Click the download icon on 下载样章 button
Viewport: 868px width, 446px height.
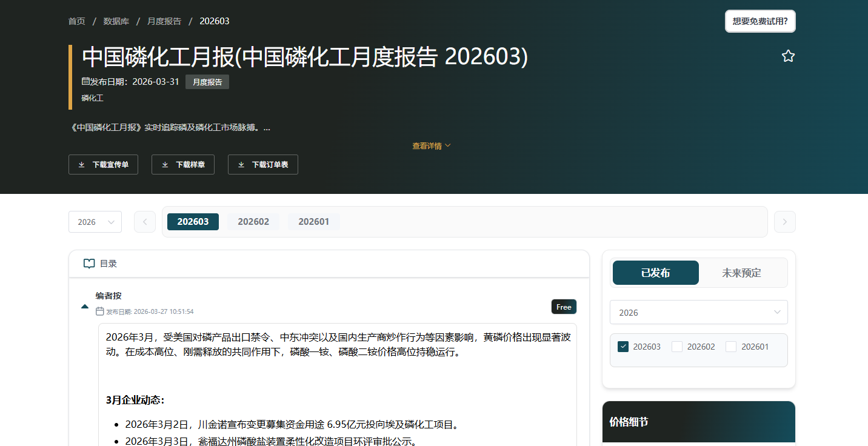point(164,164)
